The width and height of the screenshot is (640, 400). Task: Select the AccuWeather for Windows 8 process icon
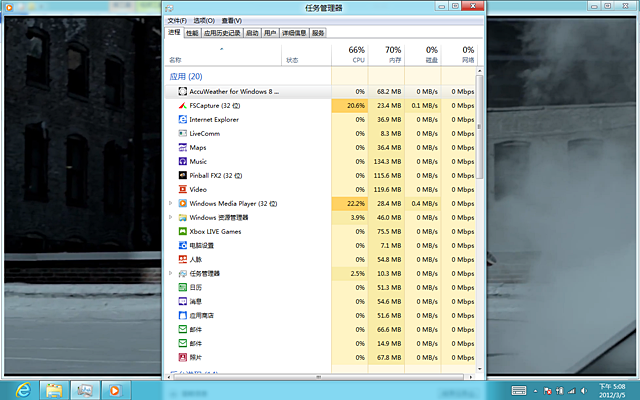182,91
